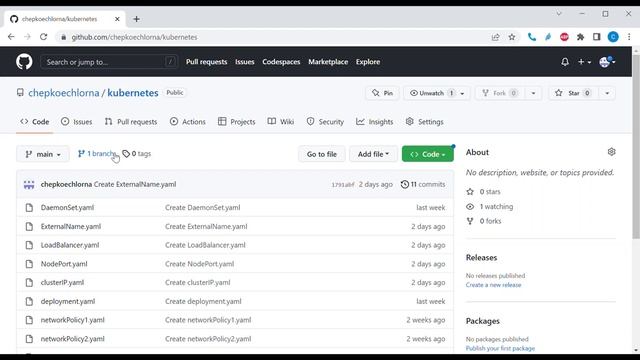The image size is (640, 360).
Task: Open clusterIP.yaml file
Action: [x=62, y=282]
